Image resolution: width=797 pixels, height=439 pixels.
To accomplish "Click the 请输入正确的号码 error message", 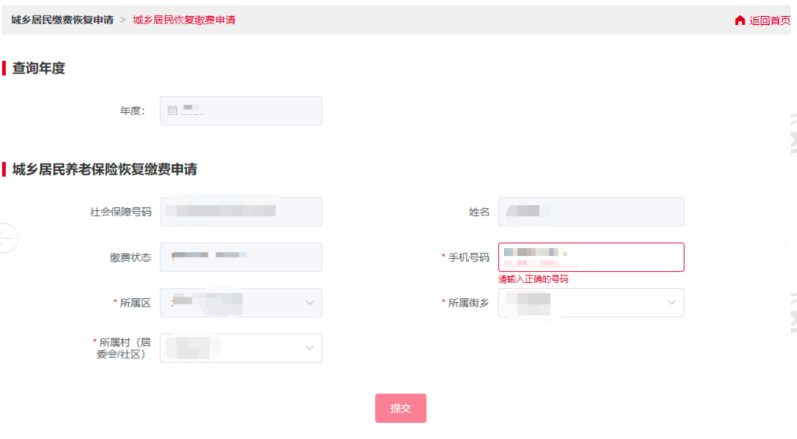I will coord(533,280).
